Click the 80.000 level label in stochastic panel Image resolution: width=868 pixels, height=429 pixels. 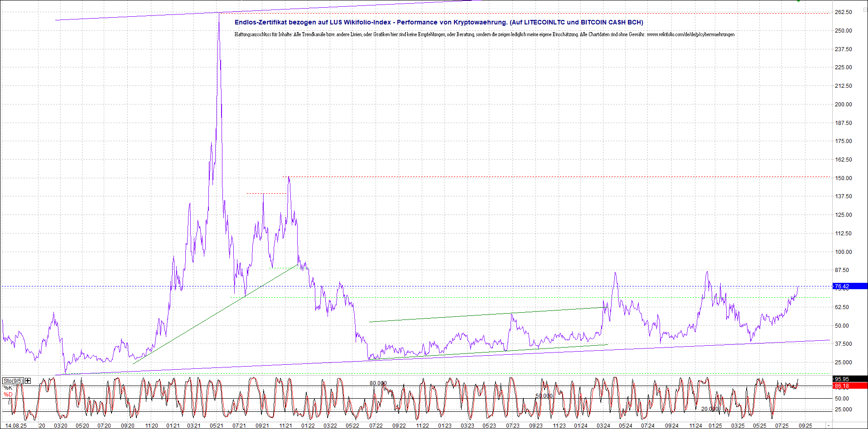coord(378,383)
